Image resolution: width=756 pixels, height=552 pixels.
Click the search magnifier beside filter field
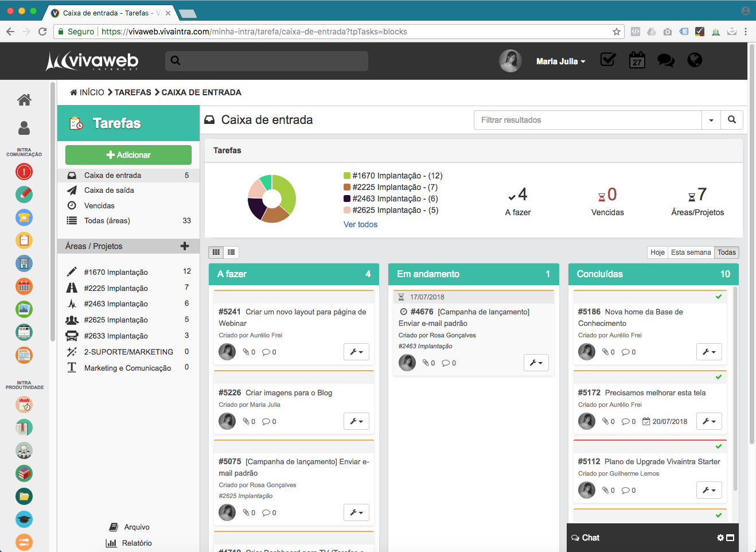coord(732,120)
